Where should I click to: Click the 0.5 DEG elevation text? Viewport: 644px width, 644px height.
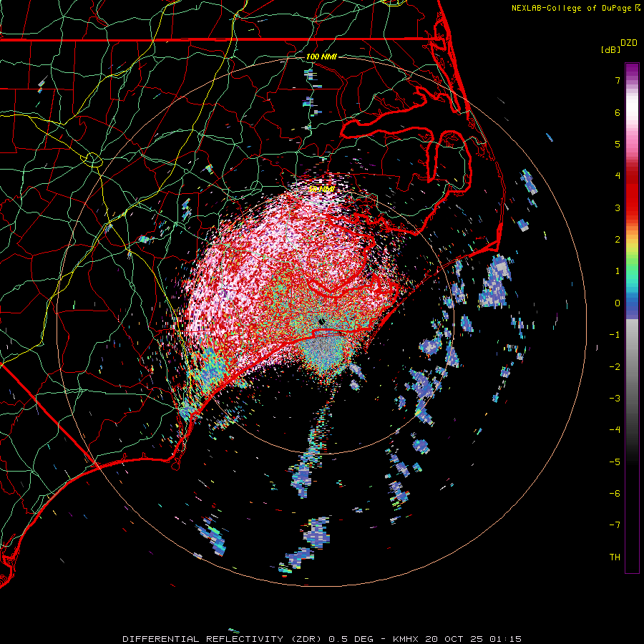click(351, 639)
